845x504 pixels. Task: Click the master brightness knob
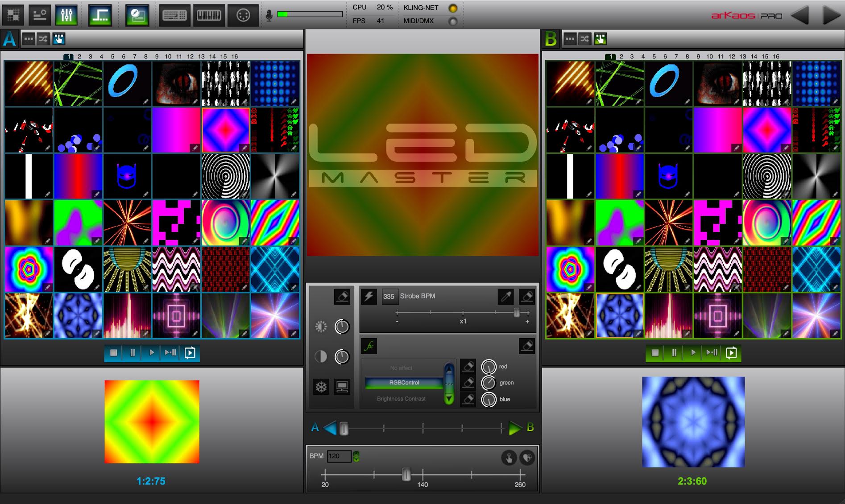click(x=342, y=327)
